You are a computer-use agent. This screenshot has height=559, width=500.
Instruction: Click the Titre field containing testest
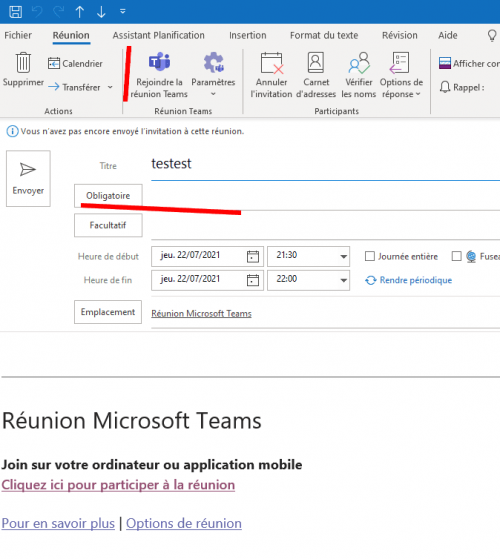325,164
